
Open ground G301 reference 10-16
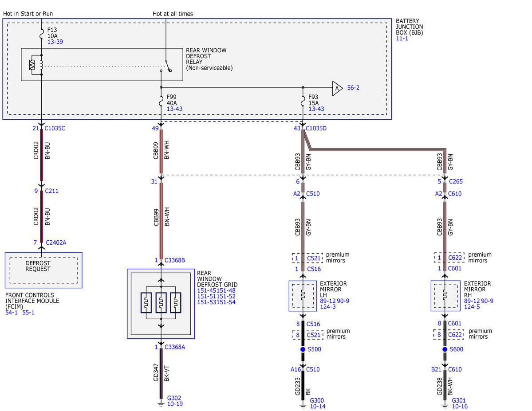pos(459,406)
